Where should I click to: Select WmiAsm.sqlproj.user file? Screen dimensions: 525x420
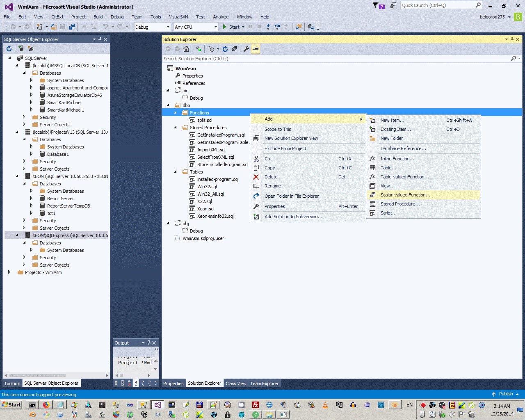click(x=203, y=238)
